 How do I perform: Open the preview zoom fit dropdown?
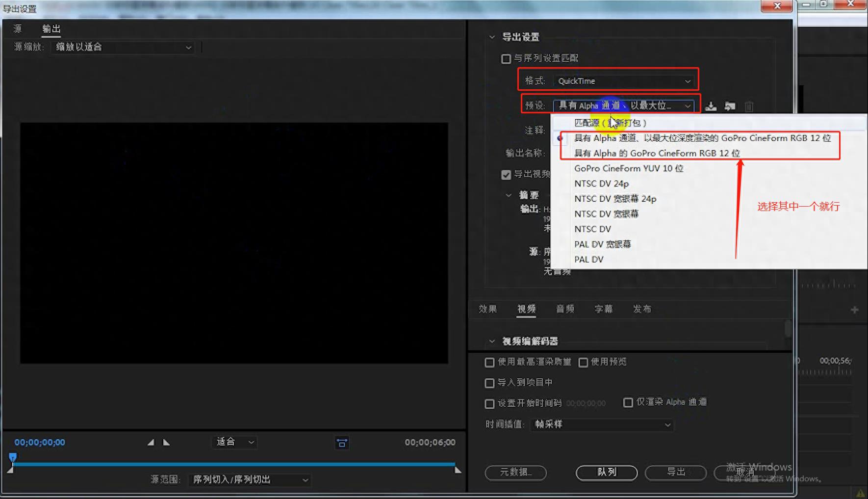pos(235,442)
